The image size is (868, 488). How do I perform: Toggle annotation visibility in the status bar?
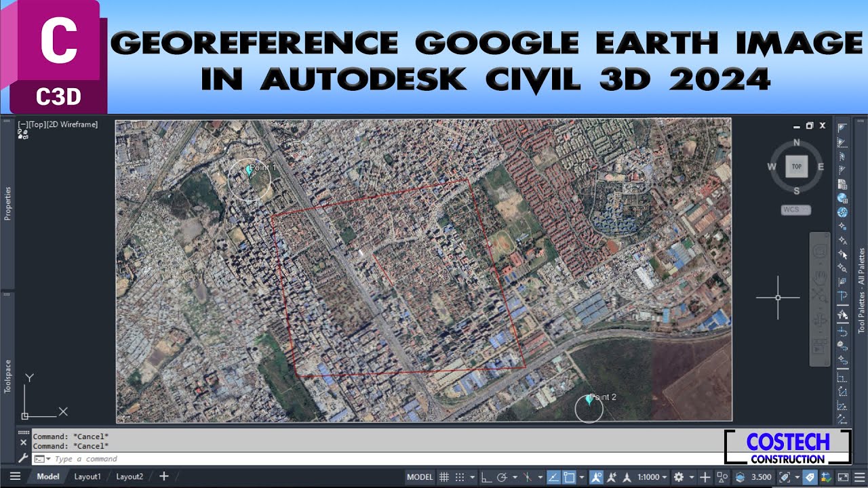coord(595,477)
